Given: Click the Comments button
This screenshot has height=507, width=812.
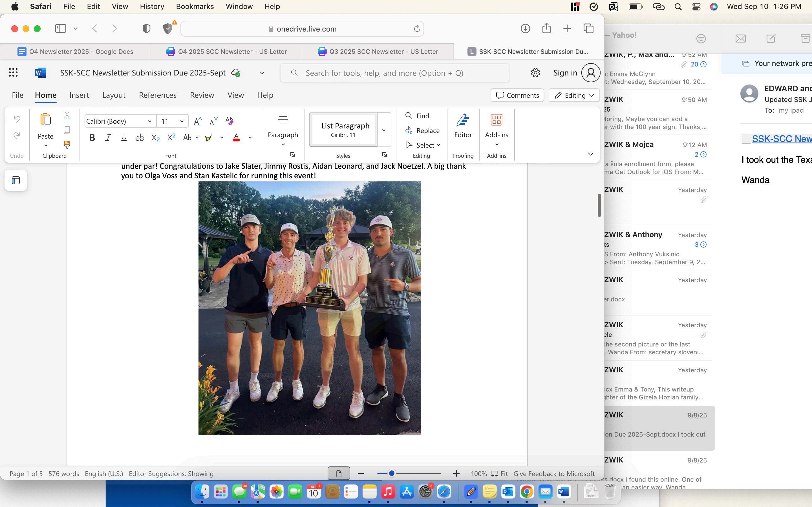Looking at the screenshot, I should (517, 95).
